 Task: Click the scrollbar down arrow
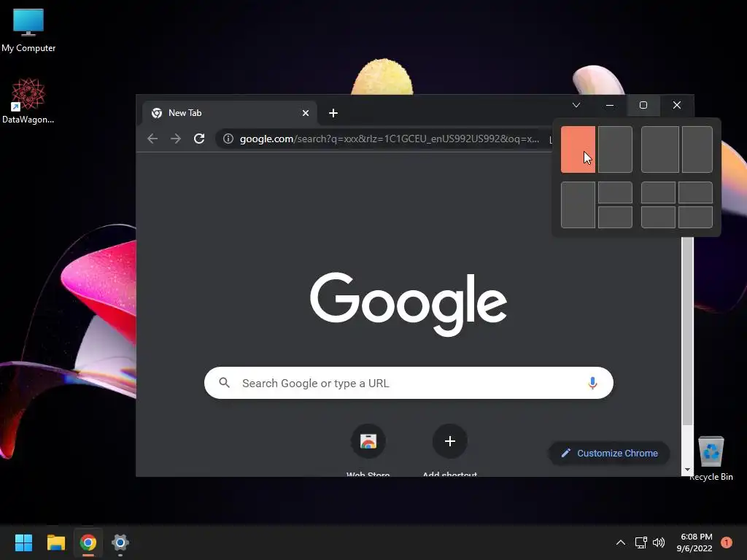click(687, 470)
